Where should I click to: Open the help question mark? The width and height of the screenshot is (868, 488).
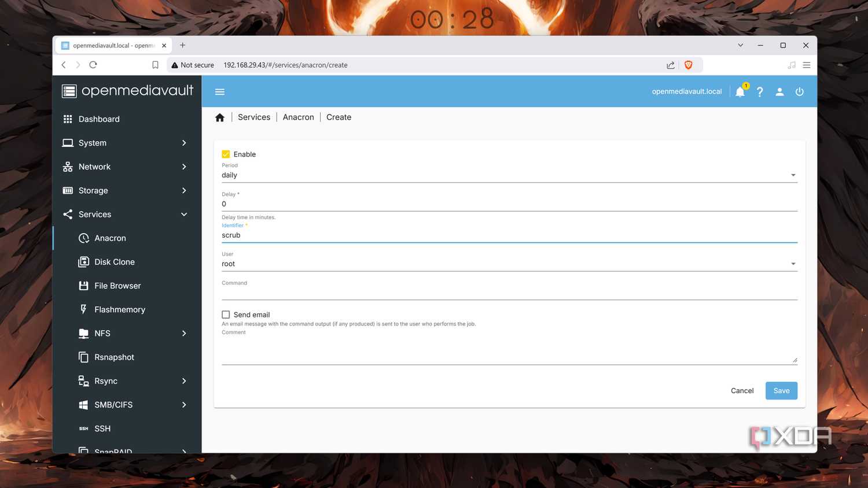click(760, 91)
